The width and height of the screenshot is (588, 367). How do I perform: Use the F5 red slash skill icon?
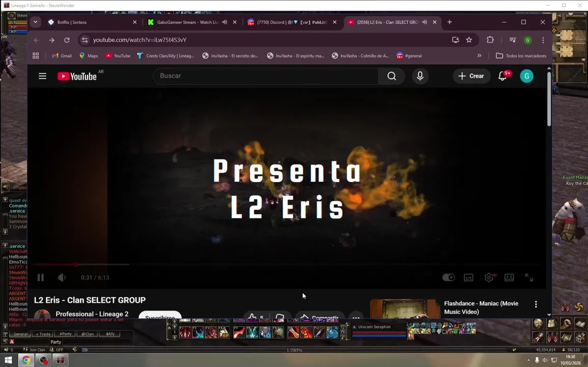click(x=239, y=332)
